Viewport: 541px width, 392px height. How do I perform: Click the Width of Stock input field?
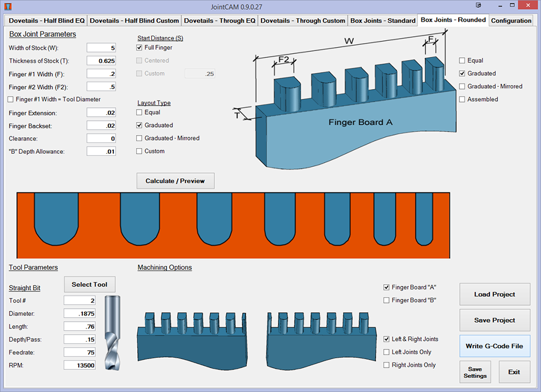(101, 48)
